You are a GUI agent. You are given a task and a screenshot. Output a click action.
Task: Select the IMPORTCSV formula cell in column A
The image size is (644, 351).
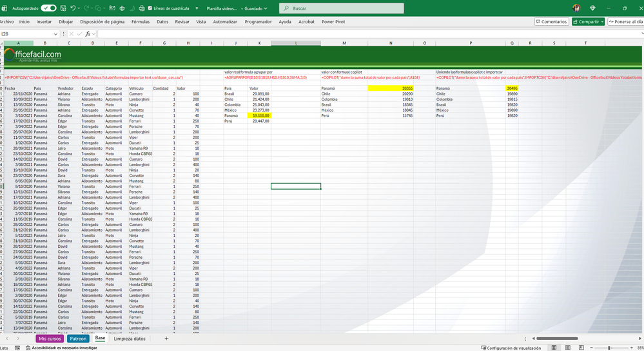[93, 77]
